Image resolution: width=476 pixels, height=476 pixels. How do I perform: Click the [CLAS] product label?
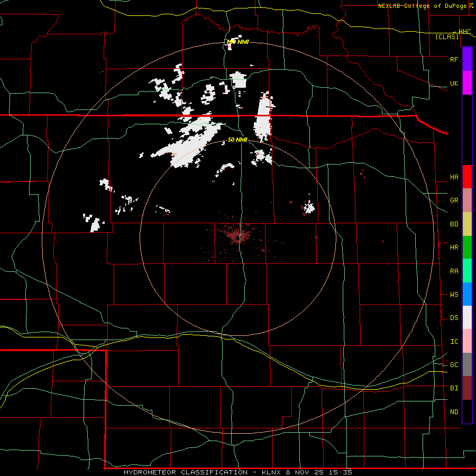tap(447, 36)
